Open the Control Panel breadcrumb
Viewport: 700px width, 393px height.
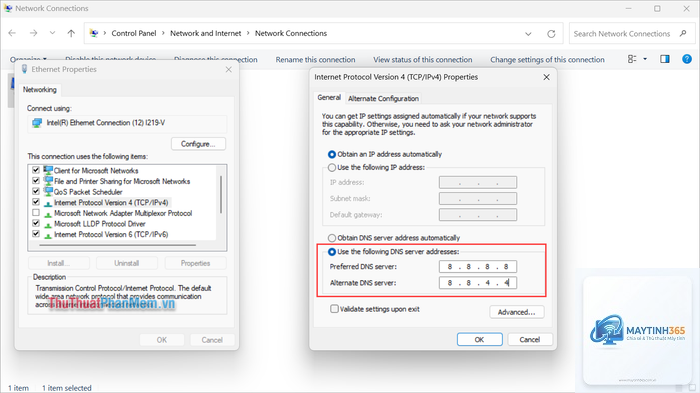tap(134, 33)
